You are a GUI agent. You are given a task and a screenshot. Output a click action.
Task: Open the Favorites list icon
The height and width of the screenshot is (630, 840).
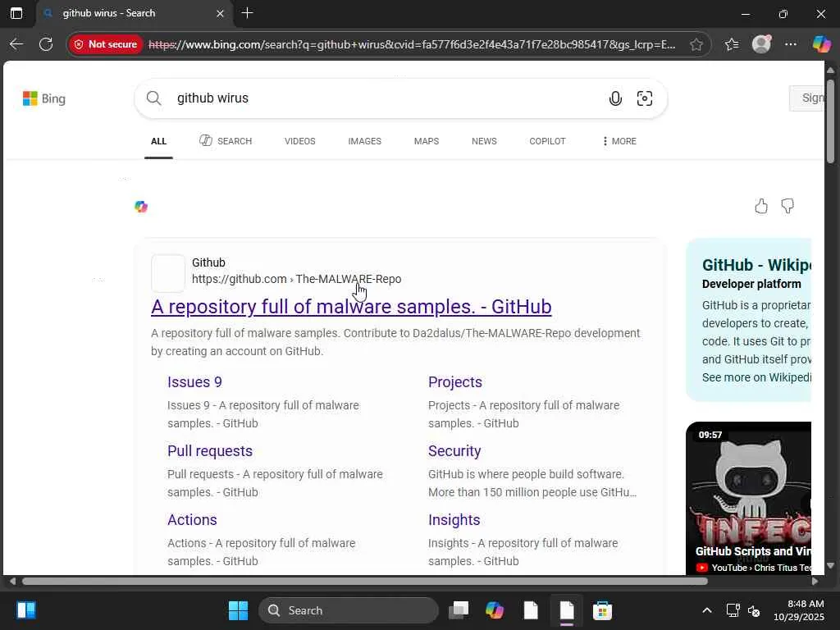[x=732, y=44]
